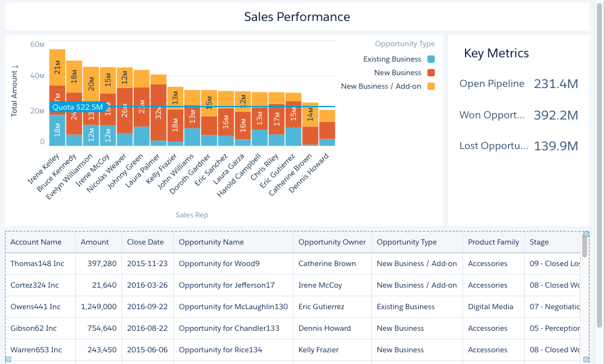Select the bottom-right resize handle of the table widget
The height and width of the screenshot is (364, 605).
coord(586,359)
